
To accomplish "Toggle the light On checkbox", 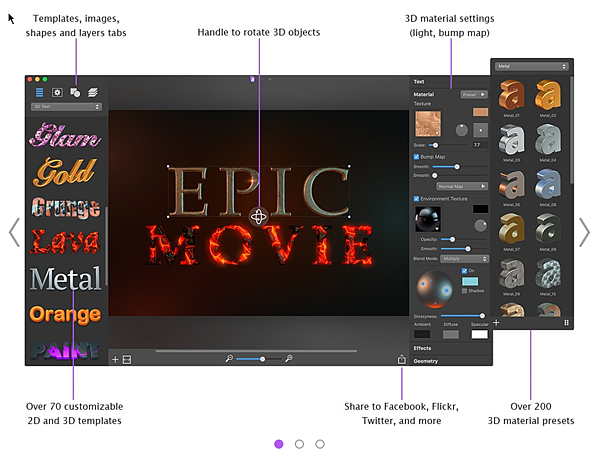I will 464,271.
